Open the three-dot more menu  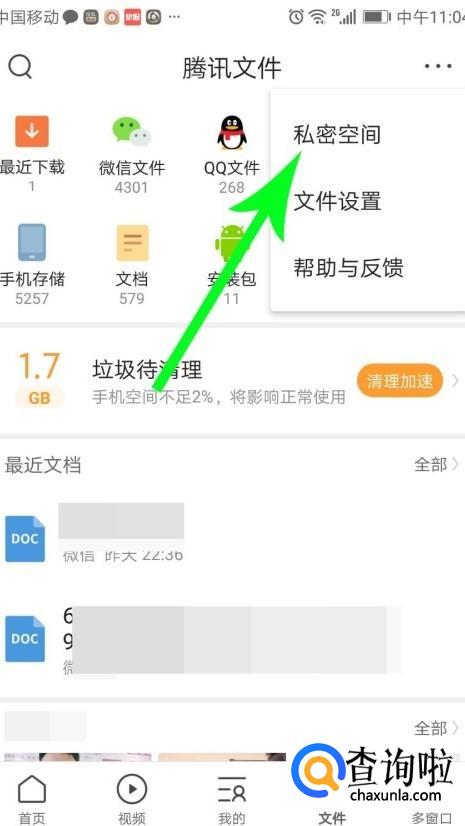pyautogui.click(x=438, y=66)
